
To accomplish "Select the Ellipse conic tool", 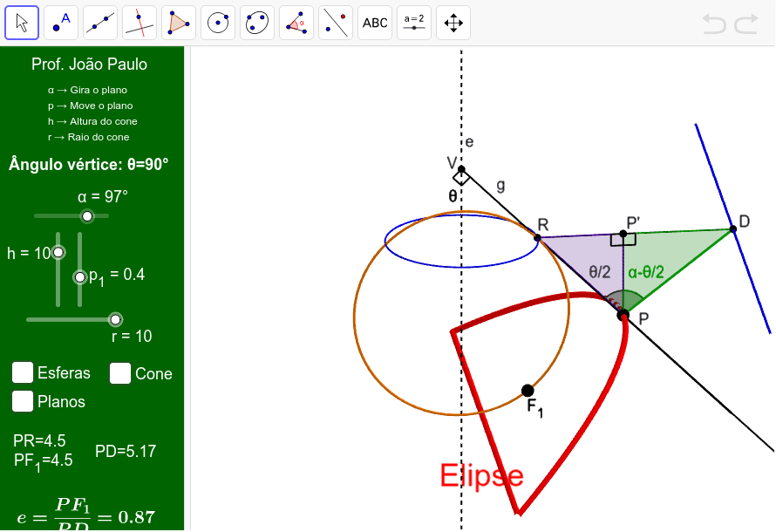I will click(x=257, y=23).
